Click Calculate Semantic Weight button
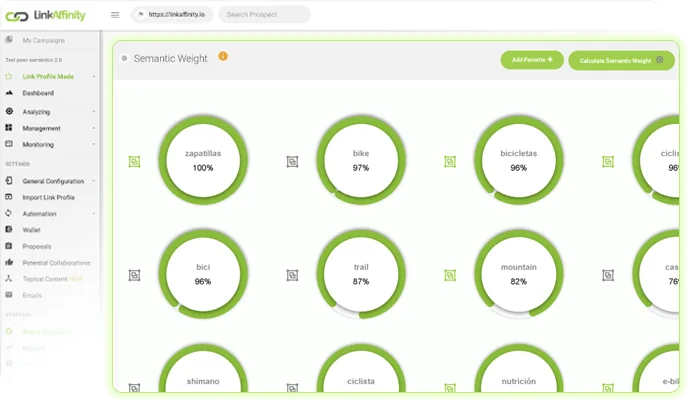The width and height of the screenshot is (689, 402). [621, 61]
